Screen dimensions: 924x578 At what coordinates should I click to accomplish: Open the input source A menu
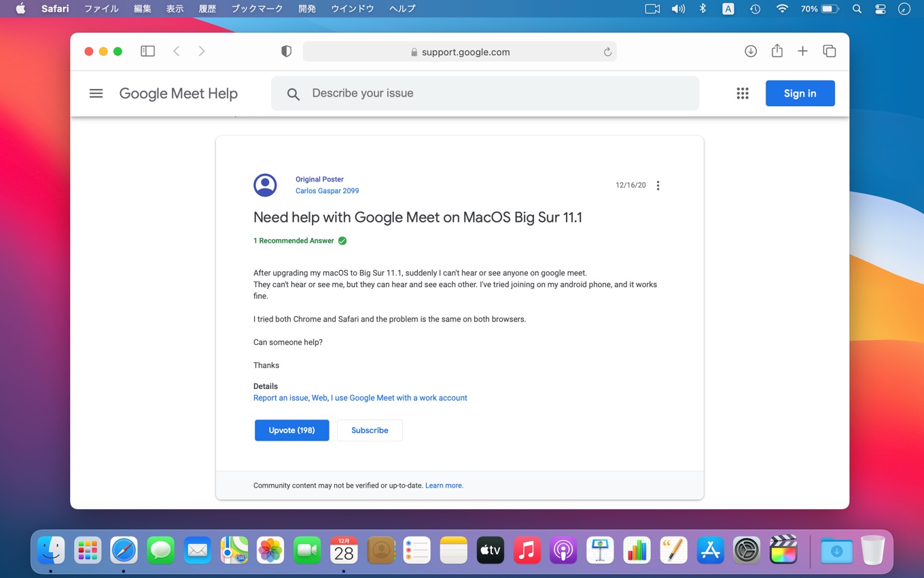(728, 9)
